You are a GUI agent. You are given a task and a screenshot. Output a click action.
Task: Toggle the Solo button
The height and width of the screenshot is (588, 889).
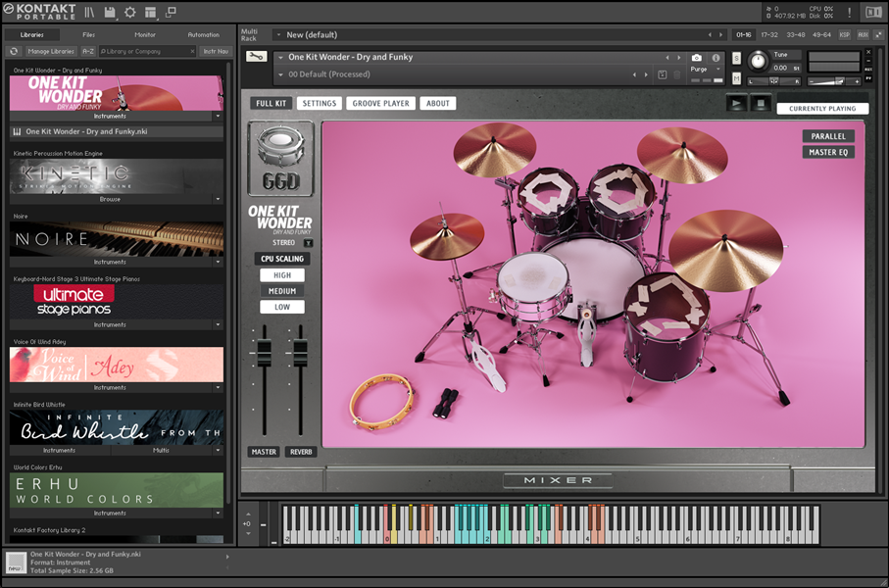(x=735, y=58)
